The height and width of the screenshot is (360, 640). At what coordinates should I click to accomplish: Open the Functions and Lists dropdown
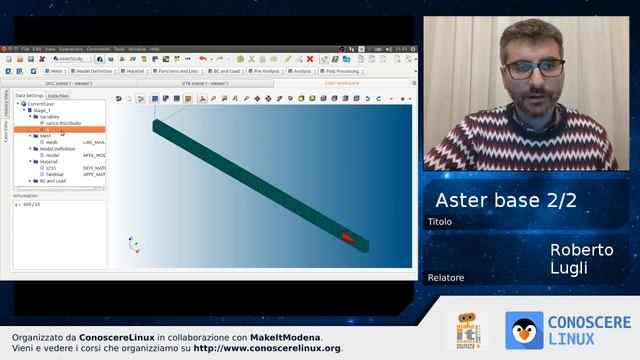[178, 71]
